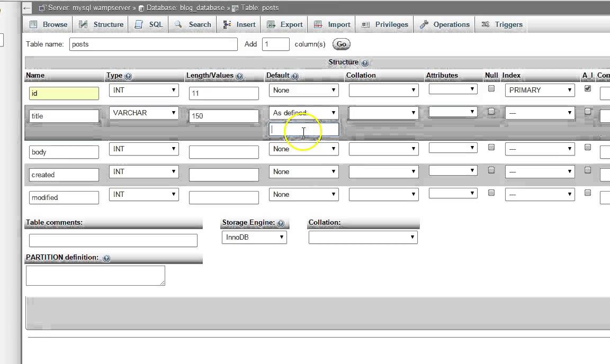Image resolution: width=610 pixels, height=364 pixels.
Task: Click the server icon in breadcrumb
Action: click(x=43, y=8)
